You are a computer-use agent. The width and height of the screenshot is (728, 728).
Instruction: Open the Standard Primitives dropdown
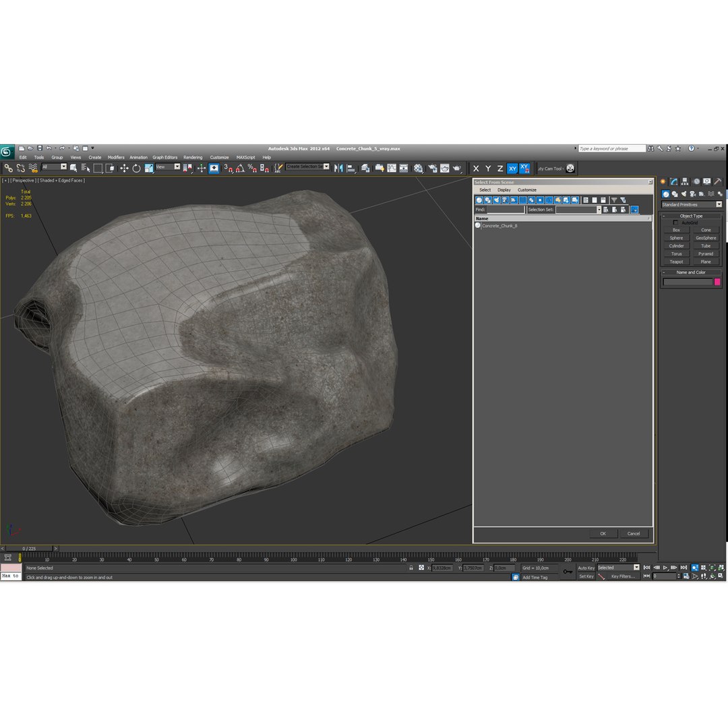(692, 205)
